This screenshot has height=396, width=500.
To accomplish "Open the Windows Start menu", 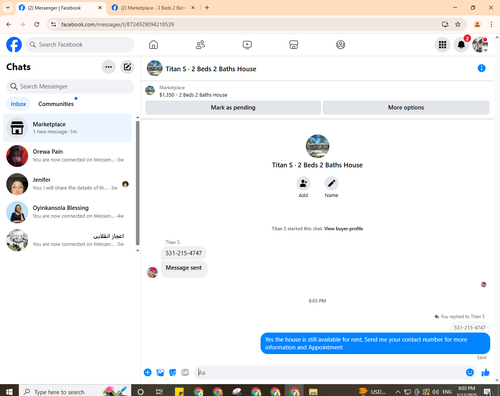I will (9, 391).
